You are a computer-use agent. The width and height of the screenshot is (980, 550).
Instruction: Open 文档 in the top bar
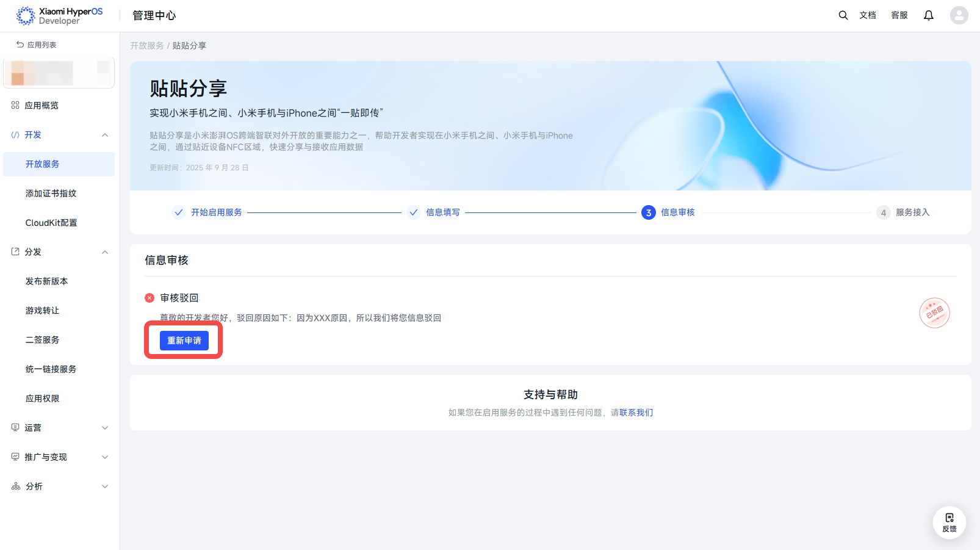coord(868,15)
